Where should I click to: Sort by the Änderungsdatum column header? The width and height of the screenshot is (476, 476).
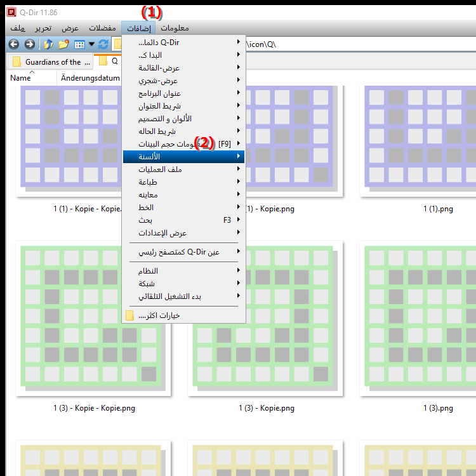click(90, 78)
